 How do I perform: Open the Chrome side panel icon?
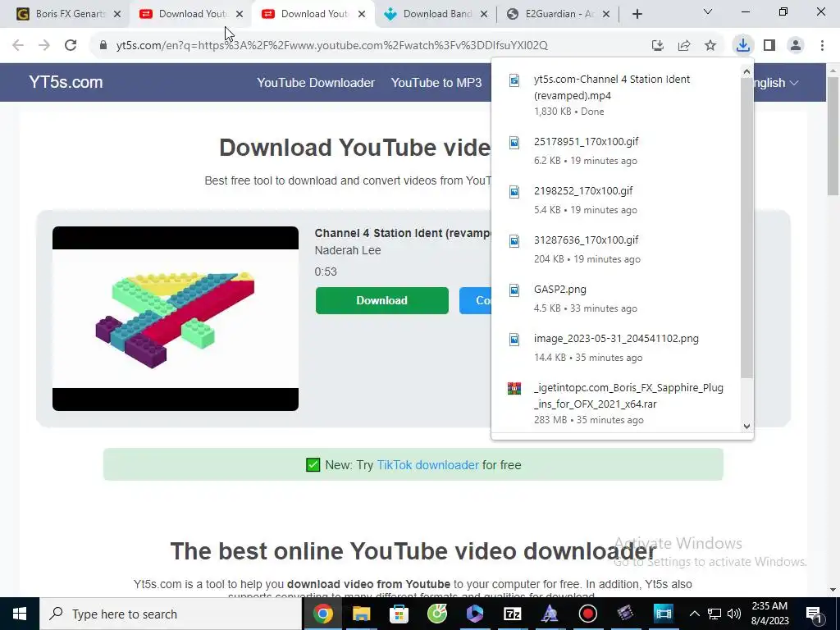click(769, 46)
